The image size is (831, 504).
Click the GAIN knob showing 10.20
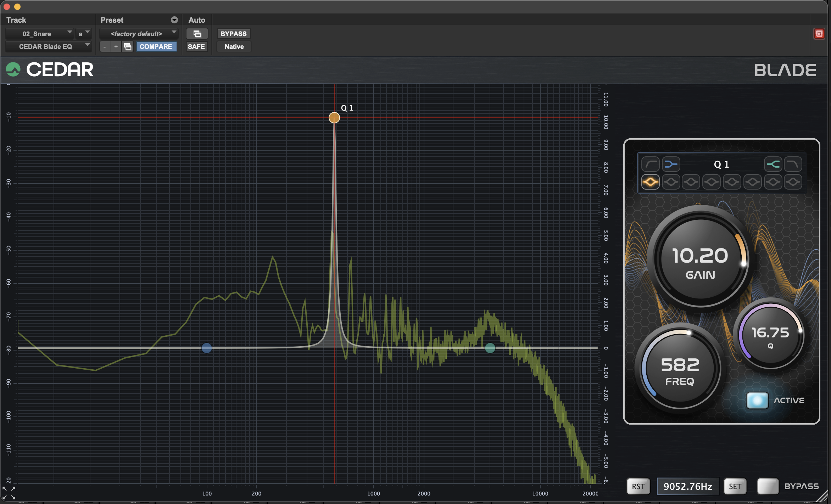(x=700, y=258)
